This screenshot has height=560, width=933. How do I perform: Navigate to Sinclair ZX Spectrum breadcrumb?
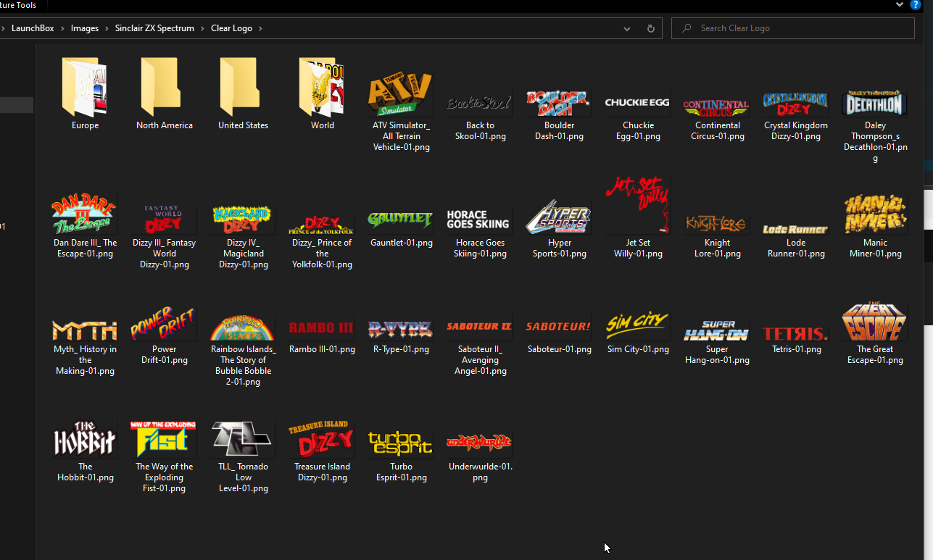(x=154, y=28)
